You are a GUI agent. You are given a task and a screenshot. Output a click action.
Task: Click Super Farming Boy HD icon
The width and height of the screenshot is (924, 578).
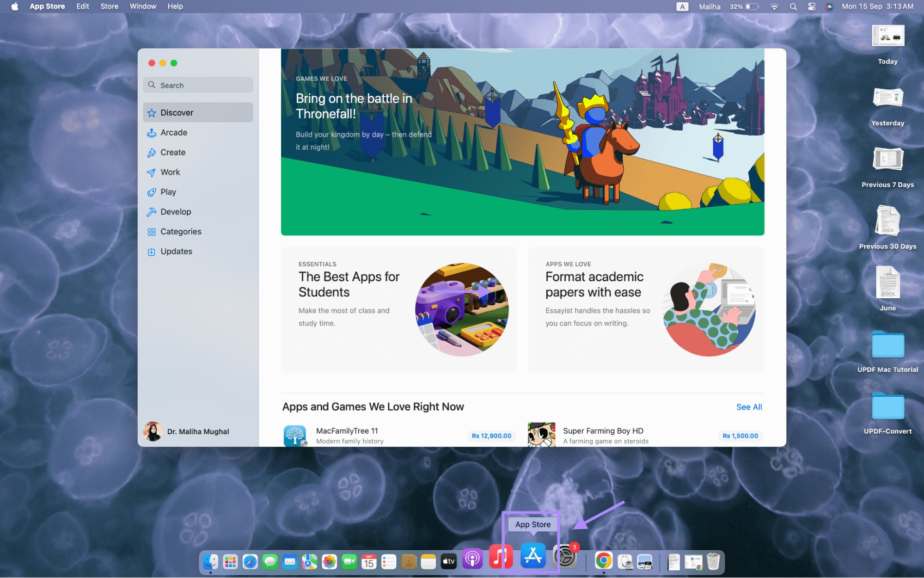tap(541, 435)
